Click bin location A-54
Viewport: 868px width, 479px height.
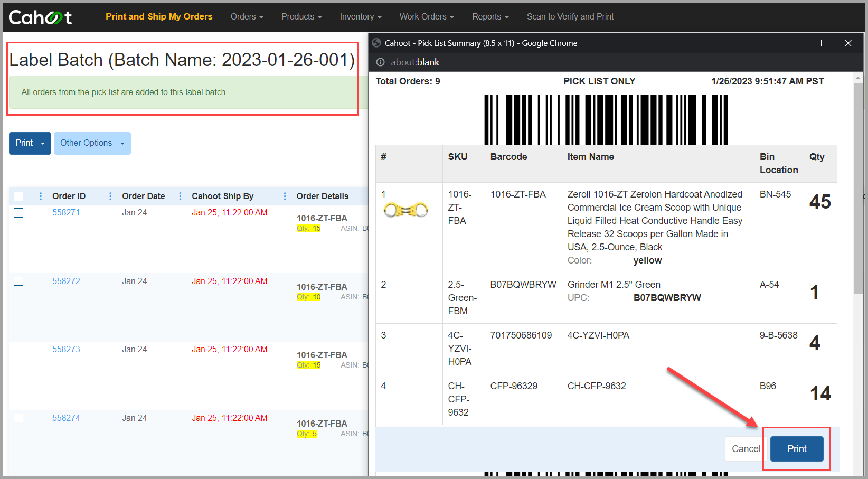click(x=769, y=285)
